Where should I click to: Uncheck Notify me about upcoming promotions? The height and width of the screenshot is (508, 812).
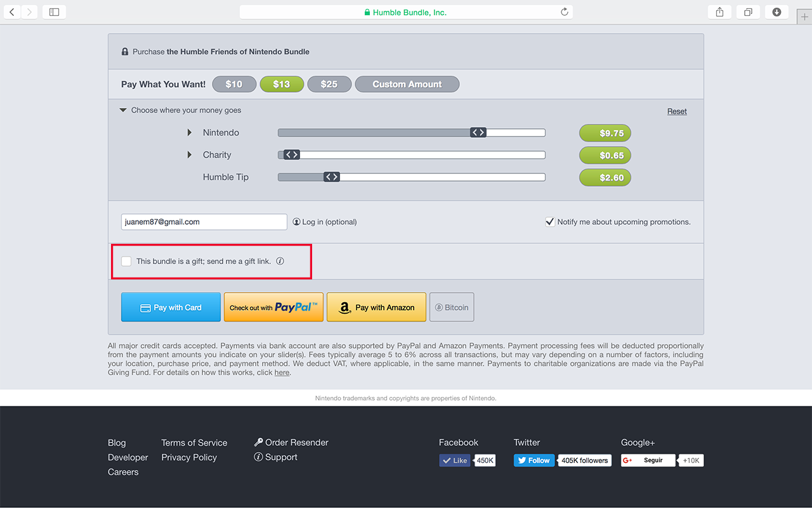(x=550, y=222)
